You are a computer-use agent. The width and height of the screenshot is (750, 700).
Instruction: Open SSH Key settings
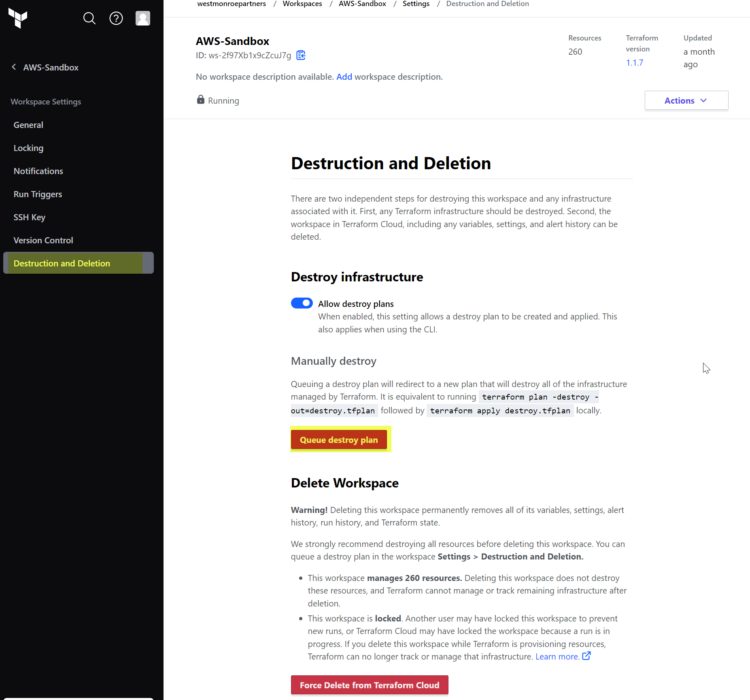tap(30, 217)
